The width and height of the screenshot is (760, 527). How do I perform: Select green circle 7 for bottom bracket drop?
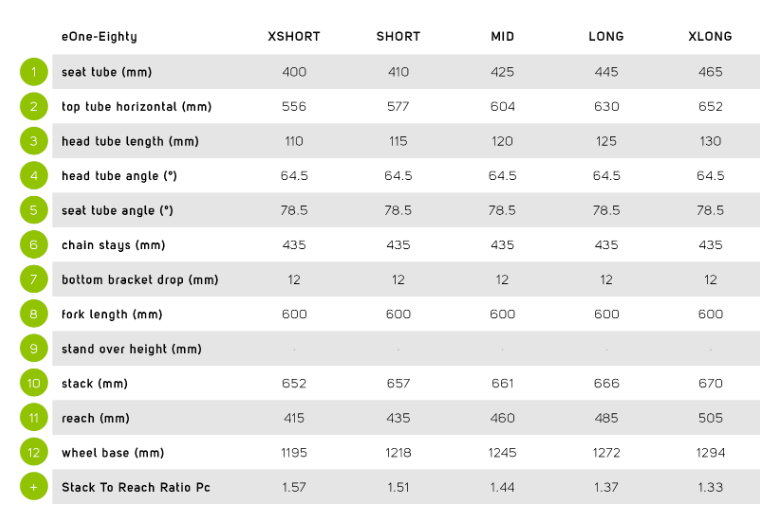coord(34,279)
